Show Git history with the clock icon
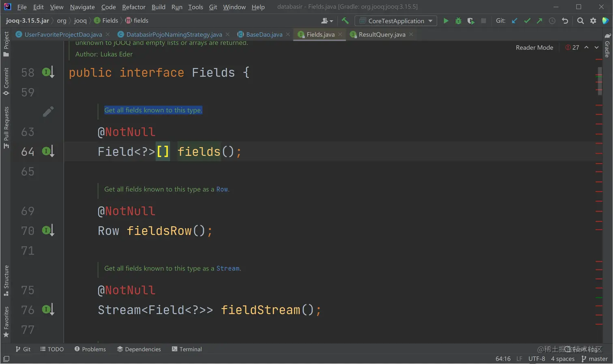The image size is (613, 364). pos(552,21)
